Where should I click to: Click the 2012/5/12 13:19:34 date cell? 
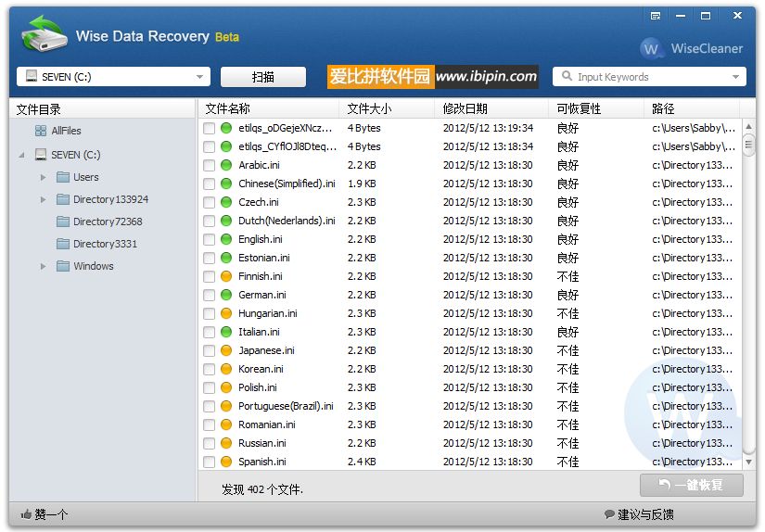point(488,128)
